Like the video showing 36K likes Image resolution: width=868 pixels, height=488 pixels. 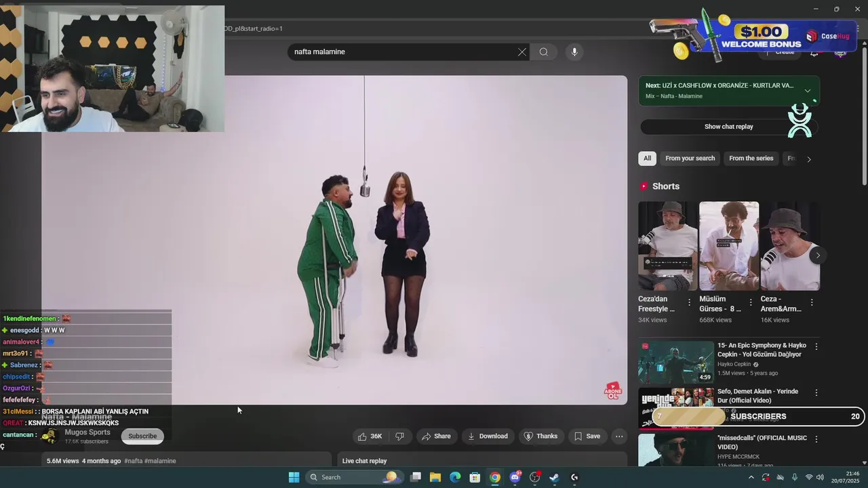click(x=370, y=436)
